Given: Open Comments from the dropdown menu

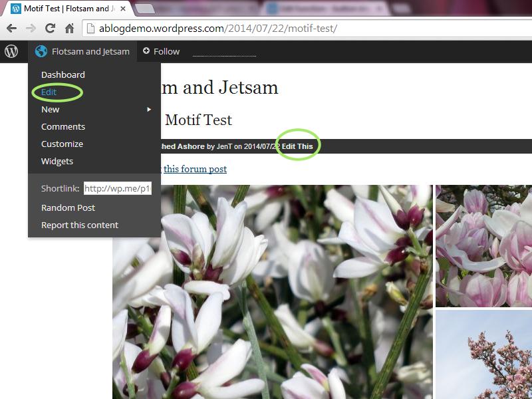Looking at the screenshot, I should [x=63, y=126].
